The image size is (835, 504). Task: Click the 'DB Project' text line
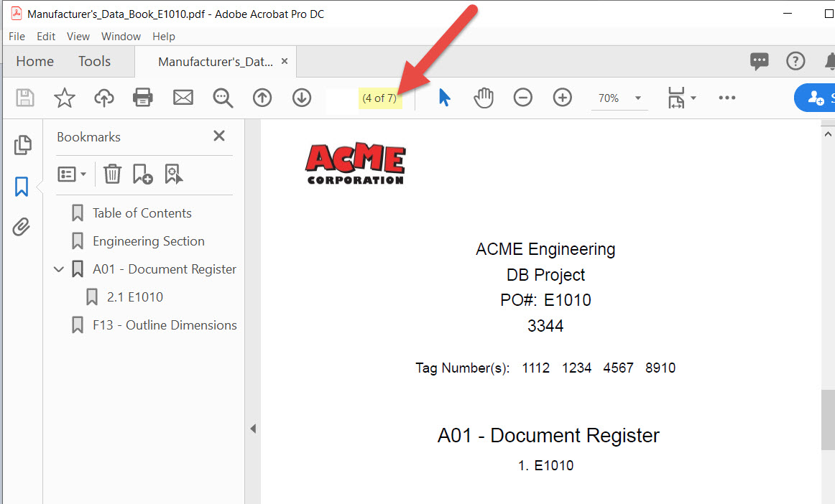[546, 275]
